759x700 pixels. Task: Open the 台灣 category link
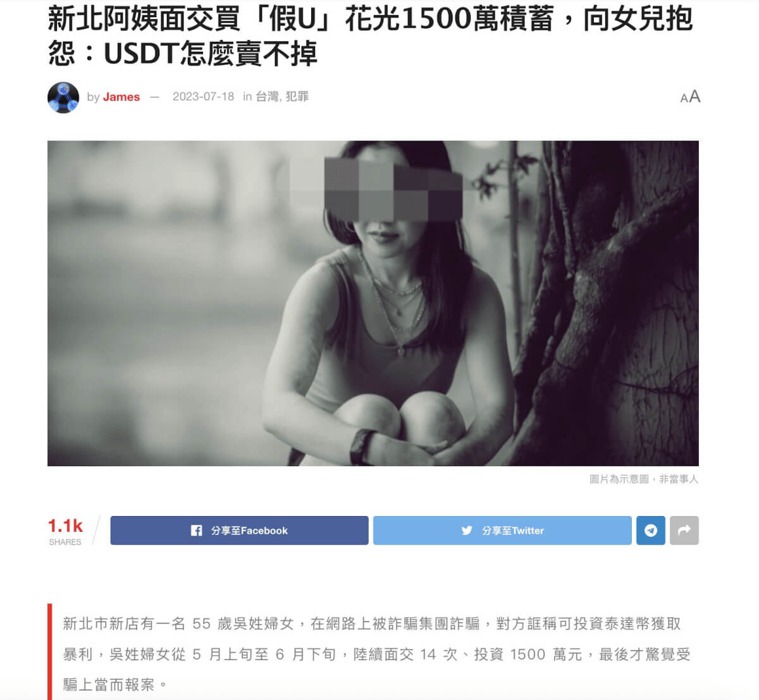coord(267,97)
